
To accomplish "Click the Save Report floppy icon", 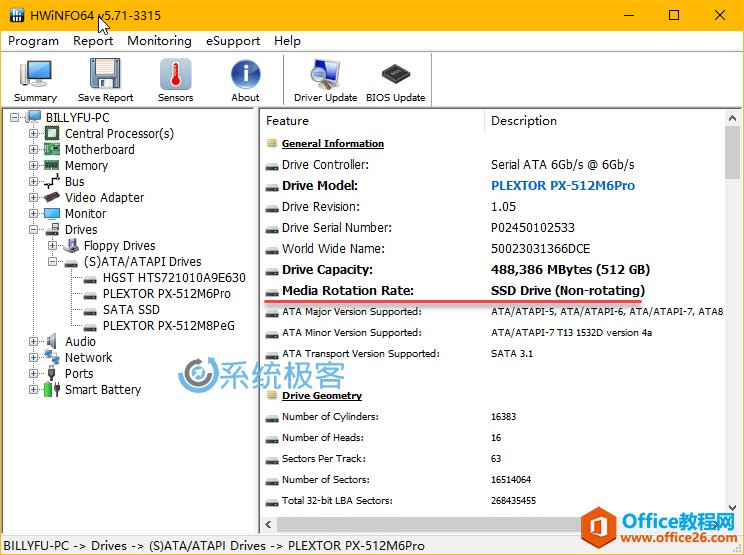I will point(105,74).
